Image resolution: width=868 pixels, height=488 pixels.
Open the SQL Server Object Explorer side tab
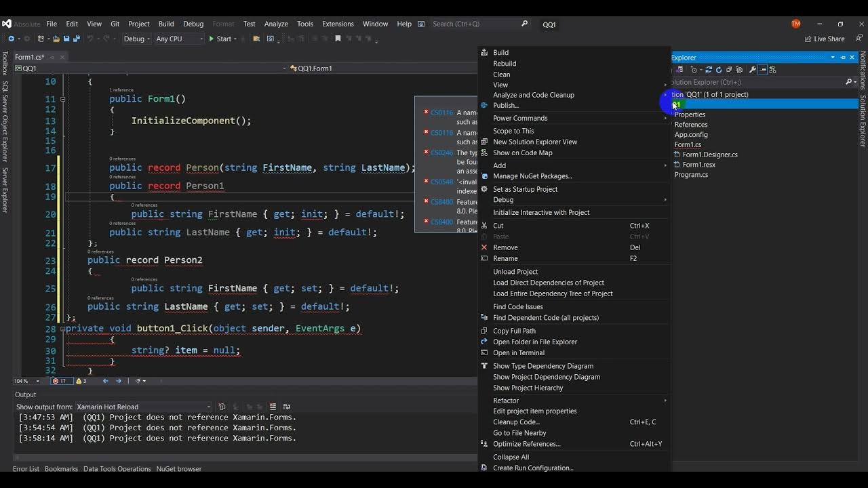coord(5,121)
